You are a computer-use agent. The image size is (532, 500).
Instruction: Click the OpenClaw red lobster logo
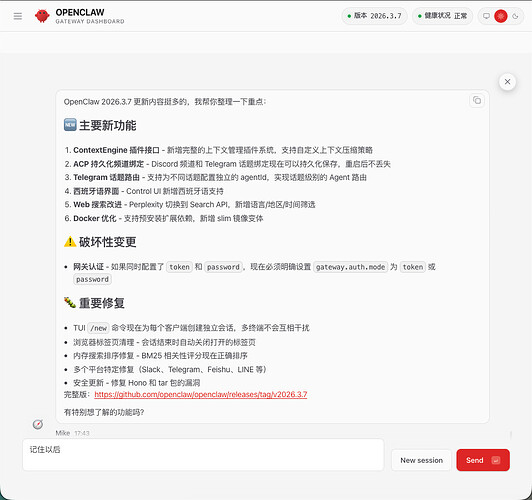click(42, 16)
